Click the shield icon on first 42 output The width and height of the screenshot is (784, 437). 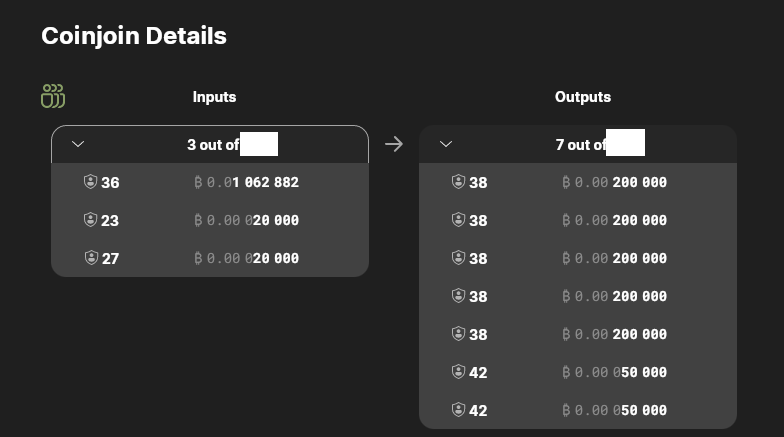click(x=458, y=372)
